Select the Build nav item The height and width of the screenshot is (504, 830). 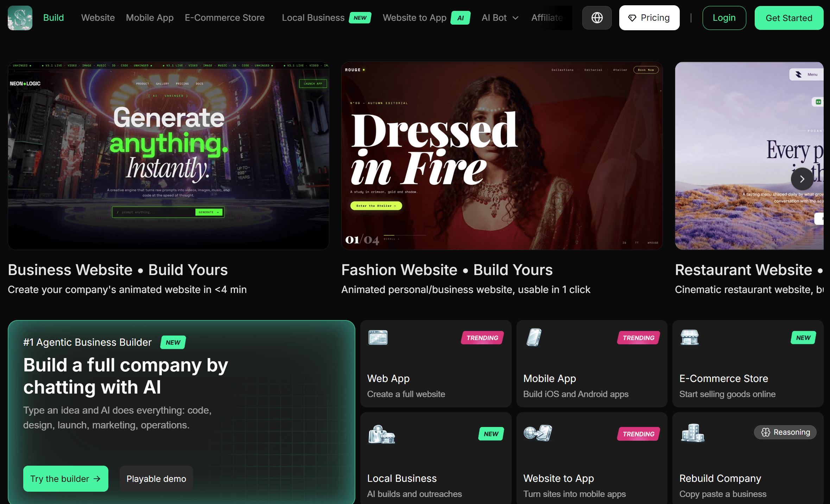(53, 18)
